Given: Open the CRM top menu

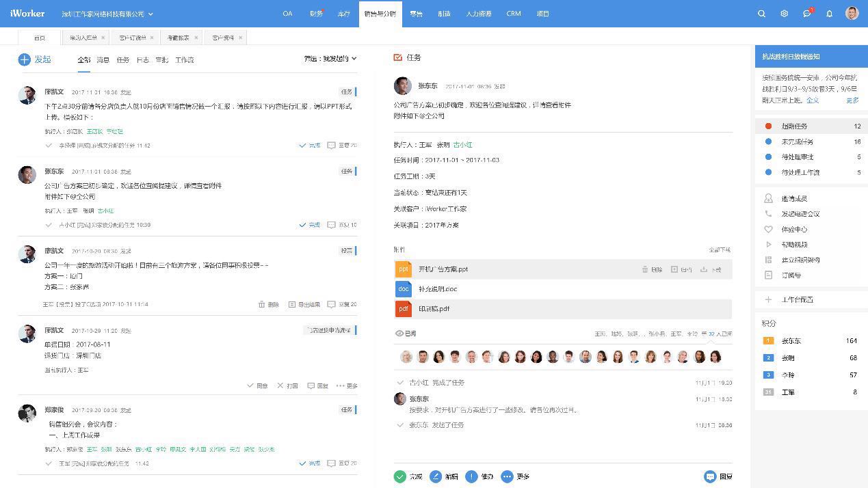Looking at the screenshot, I should coord(514,14).
